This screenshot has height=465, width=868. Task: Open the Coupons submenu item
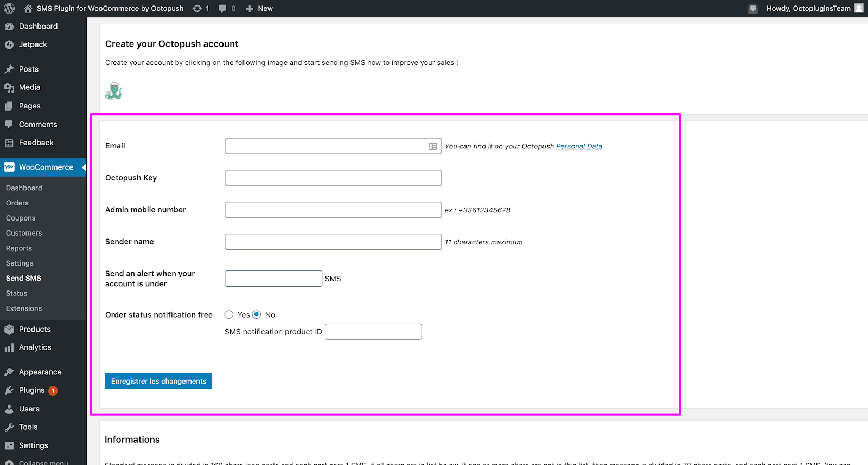pyautogui.click(x=21, y=218)
